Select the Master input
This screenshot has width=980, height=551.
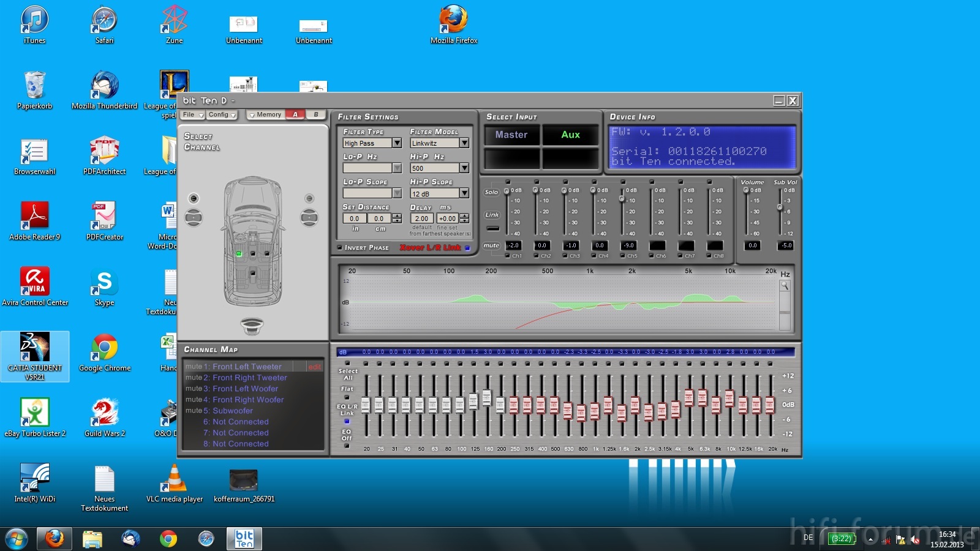pos(511,135)
